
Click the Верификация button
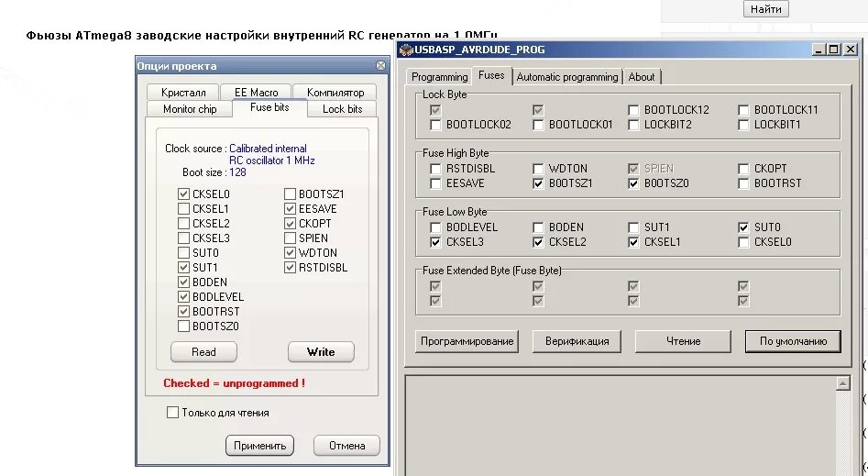tap(577, 341)
